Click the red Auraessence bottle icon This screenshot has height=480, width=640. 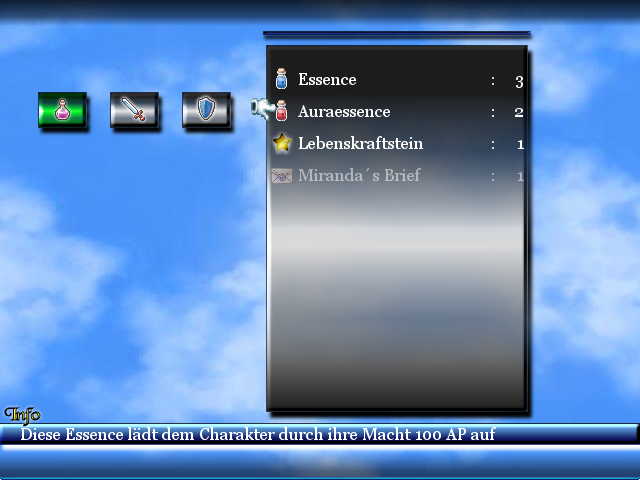click(x=282, y=111)
